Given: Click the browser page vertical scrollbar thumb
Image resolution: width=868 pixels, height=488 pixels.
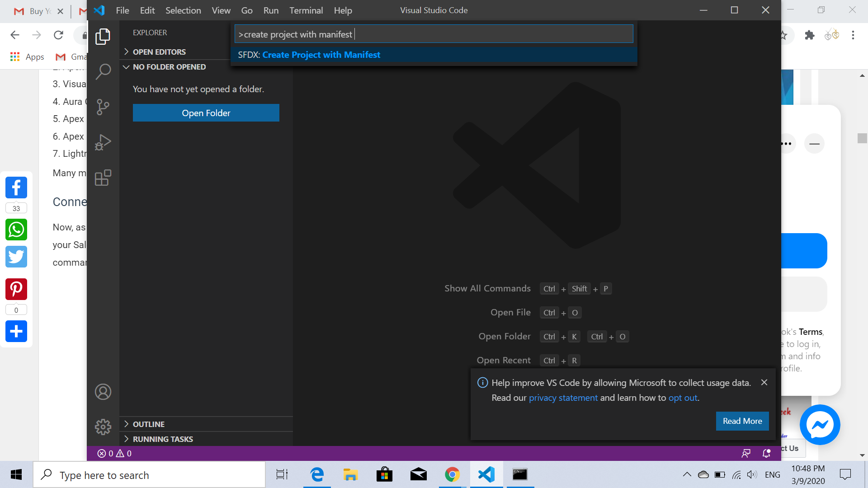Looking at the screenshot, I should point(862,138).
